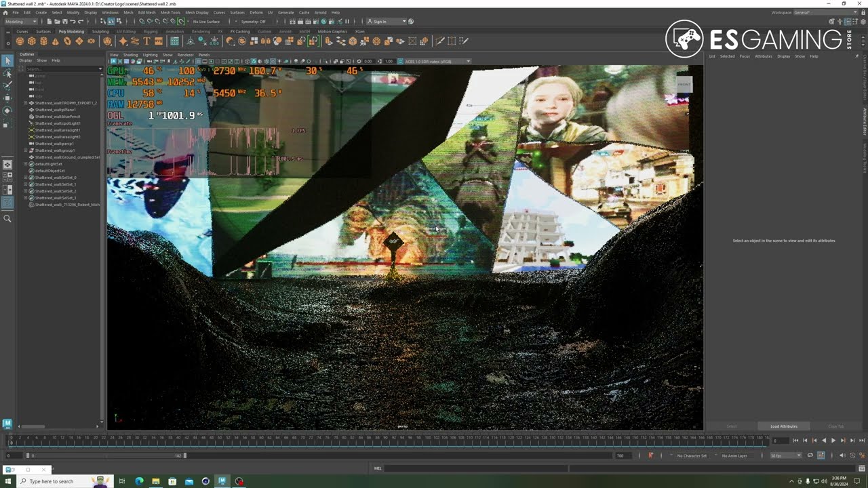
Task: Open the Arnold menu
Action: [320, 12]
